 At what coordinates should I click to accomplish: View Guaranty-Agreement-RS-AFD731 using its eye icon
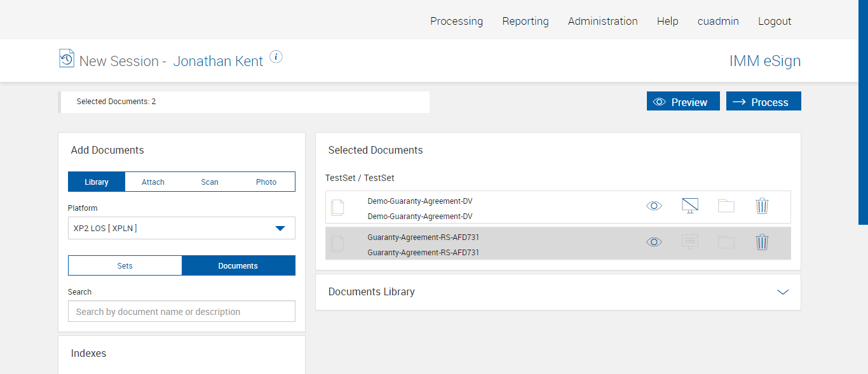click(654, 242)
